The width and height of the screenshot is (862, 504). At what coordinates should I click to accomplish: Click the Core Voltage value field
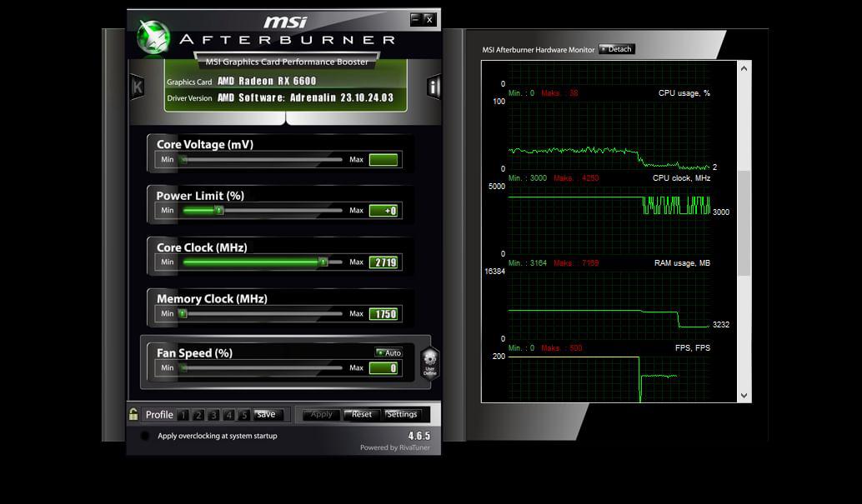383,160
